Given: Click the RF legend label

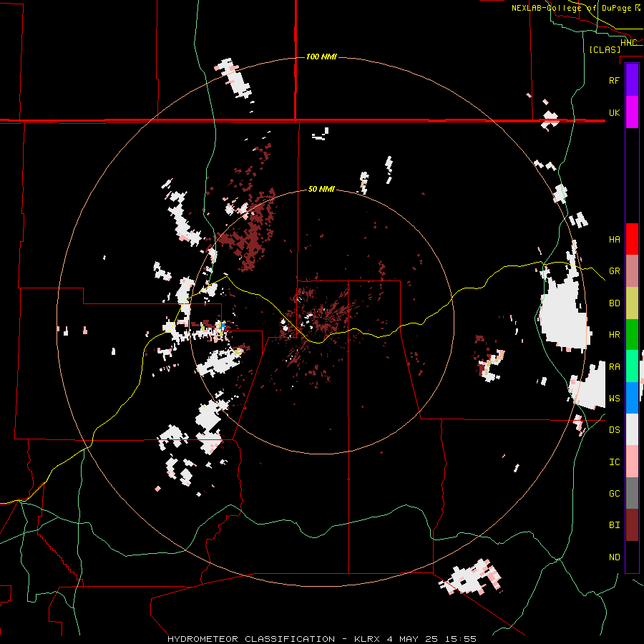Looking at the screenshot, I should (x=614, y=80).
